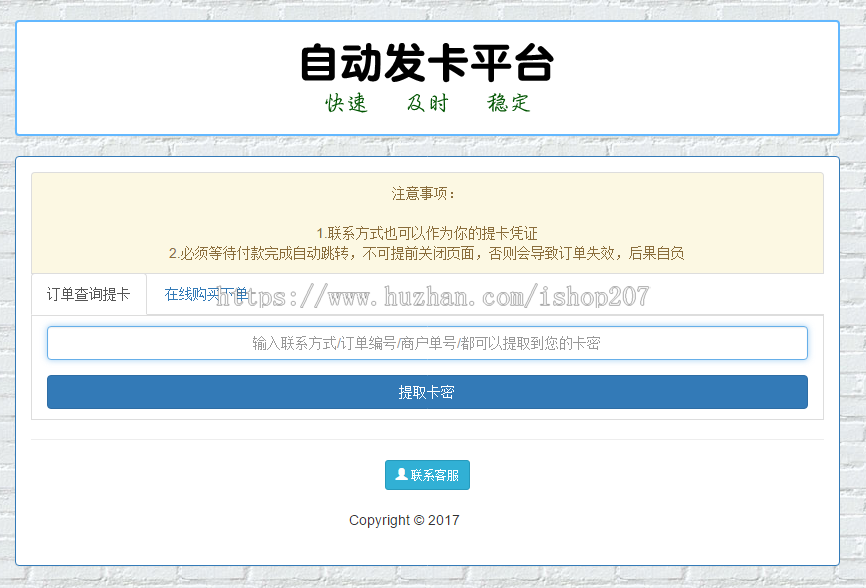Click the 快速 slogan text
The image size is (866, 588).
347,103
